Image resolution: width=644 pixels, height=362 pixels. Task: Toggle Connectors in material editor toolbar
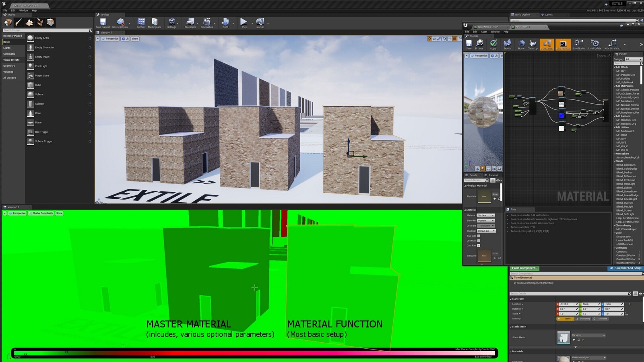click(547, 44)
